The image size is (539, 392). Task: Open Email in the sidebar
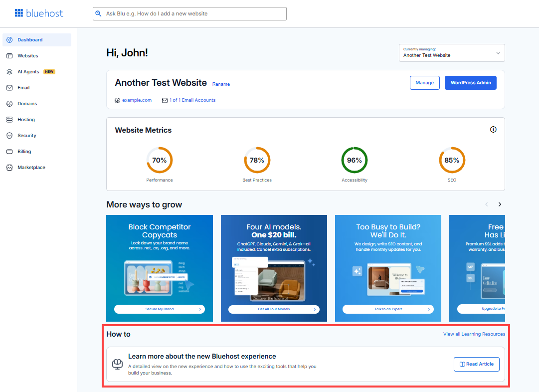37,88
